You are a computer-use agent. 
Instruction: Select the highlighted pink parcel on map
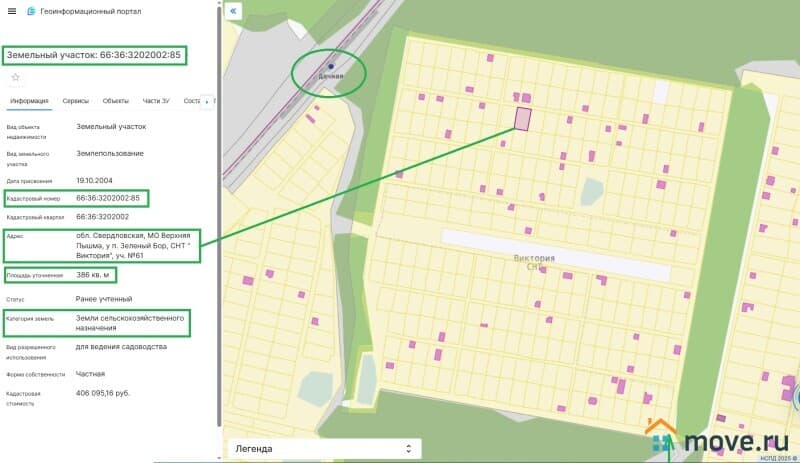coord(522,118)
